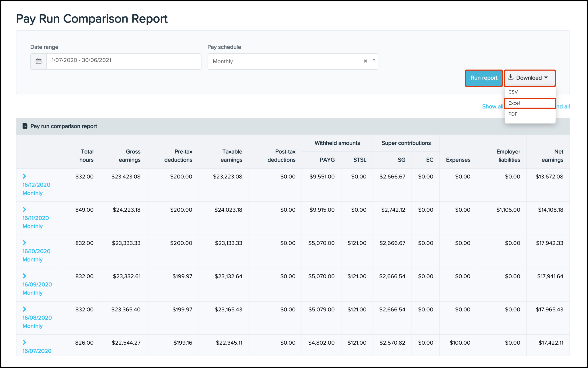Viewport: 588px width, 368px height.
Task: Expand the 16/08/2020 pay run row chevron
Action: click(x=24, y=309)
